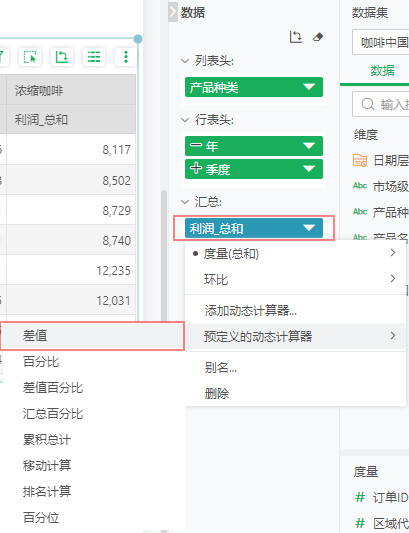Choose 删除 menu item
Viewport: 409px width, 533px height.
click(x=295, y=394)
